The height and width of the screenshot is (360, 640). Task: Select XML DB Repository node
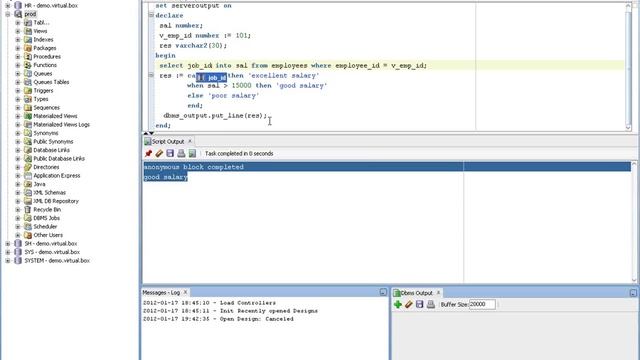click(56, 201)
